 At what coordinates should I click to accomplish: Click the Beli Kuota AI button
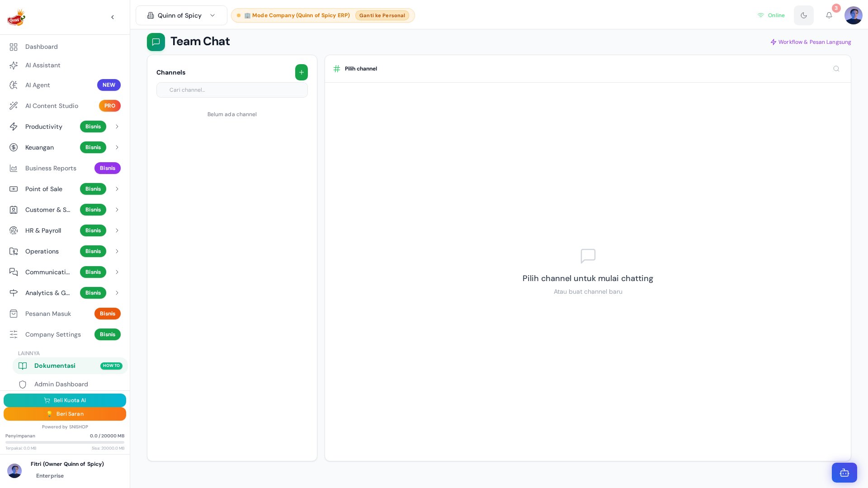click(x=65, y=400)
